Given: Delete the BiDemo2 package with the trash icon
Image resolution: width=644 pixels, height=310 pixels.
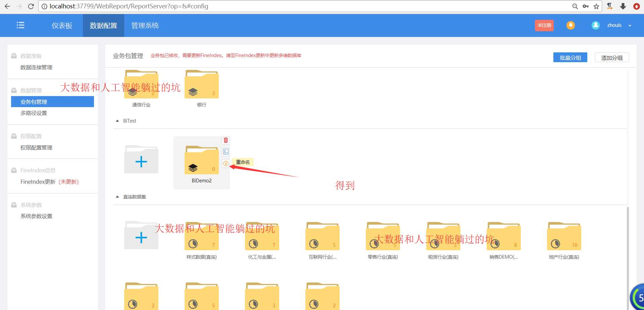Looking at the screenshot, I should pyautogui.click(x=226, y=140).
